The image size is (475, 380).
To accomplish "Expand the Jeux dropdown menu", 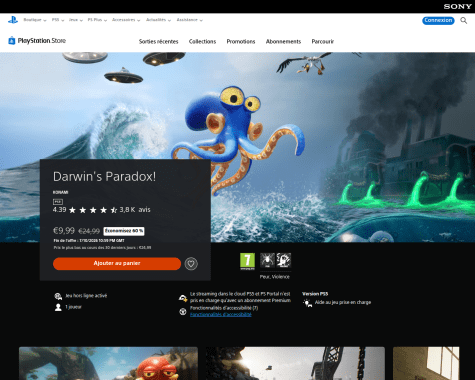I will point(76,20).
